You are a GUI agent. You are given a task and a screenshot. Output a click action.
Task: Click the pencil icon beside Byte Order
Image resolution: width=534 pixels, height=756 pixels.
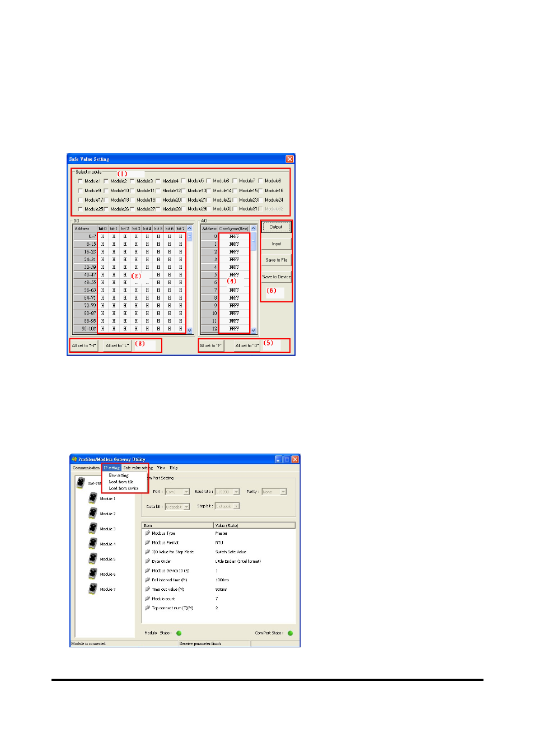click(x=147, y=561)
